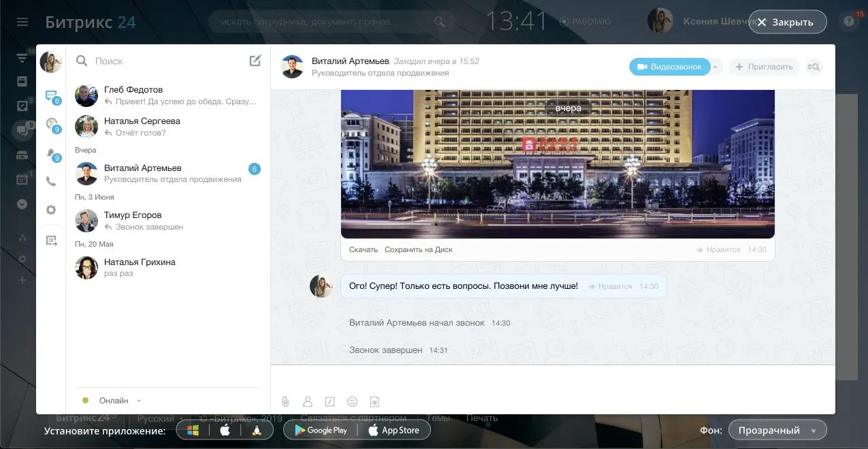Select Печать in the footer menu

[x=481, y=418]
